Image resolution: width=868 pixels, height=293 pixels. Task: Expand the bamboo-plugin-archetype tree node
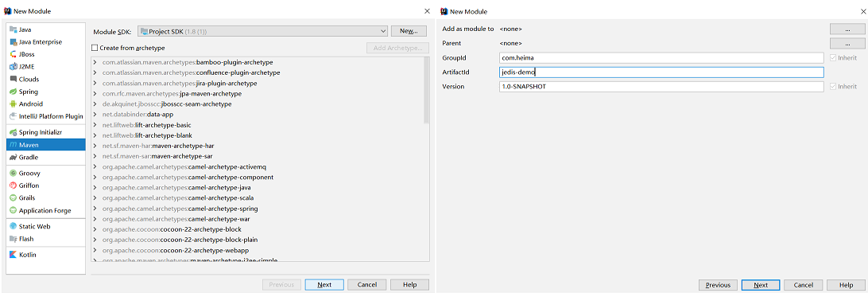[x=95, y=62]
